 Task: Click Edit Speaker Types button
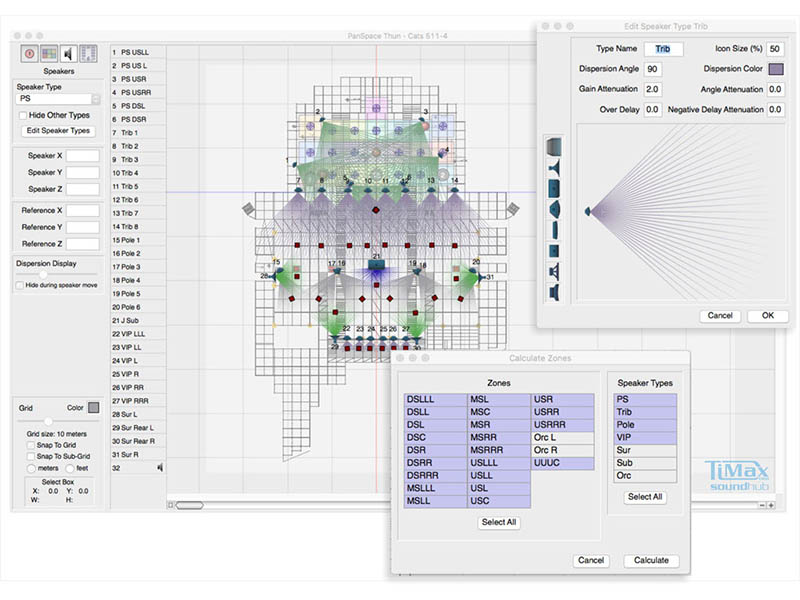click(x=58, y=131)
